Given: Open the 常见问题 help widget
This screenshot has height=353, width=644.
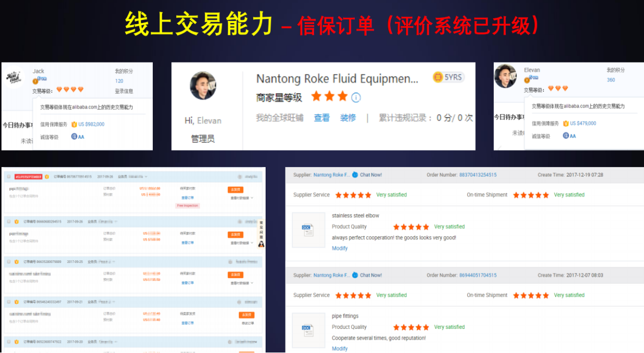Looking at the screenshot, I should tap(261, 234).
